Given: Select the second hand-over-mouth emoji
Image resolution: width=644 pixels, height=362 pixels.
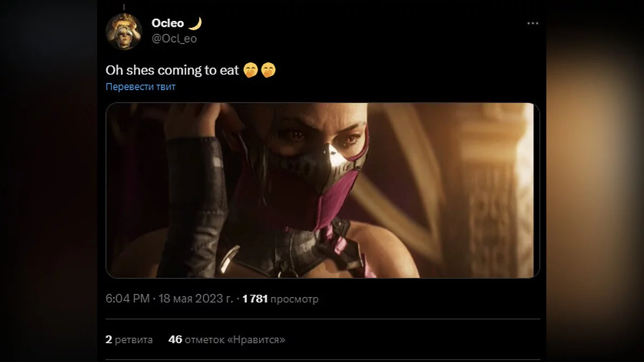Looking at the screenshot, I should click(268, 70).
